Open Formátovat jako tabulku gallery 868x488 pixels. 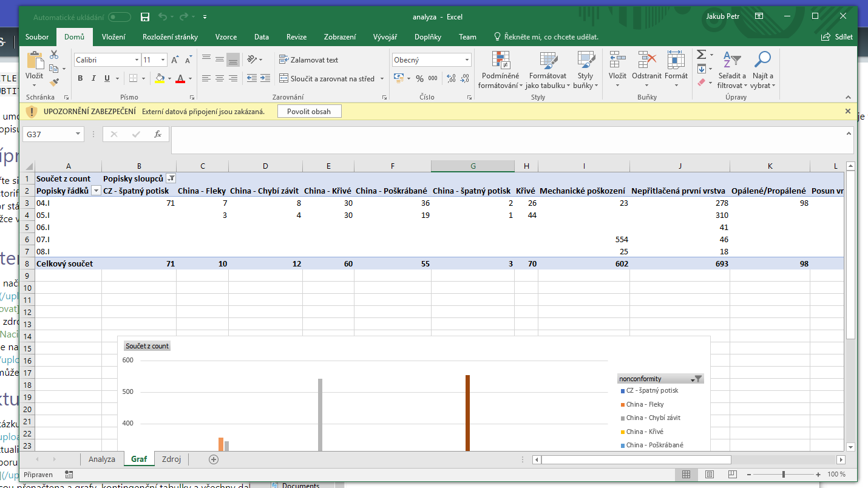click(x=548, y=70)
